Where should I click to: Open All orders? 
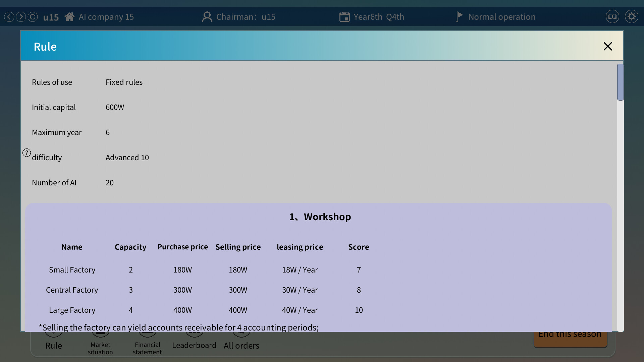(241, 346)
